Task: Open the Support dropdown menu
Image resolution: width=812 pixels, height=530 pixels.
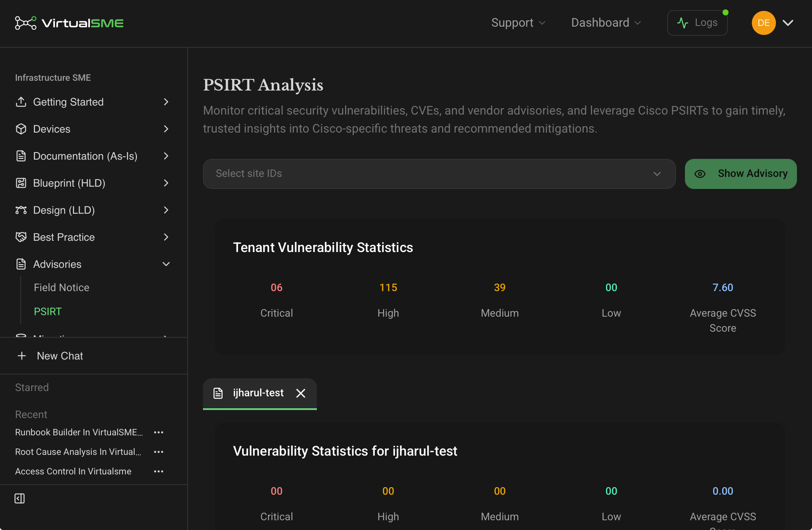Action: [518, 23]
